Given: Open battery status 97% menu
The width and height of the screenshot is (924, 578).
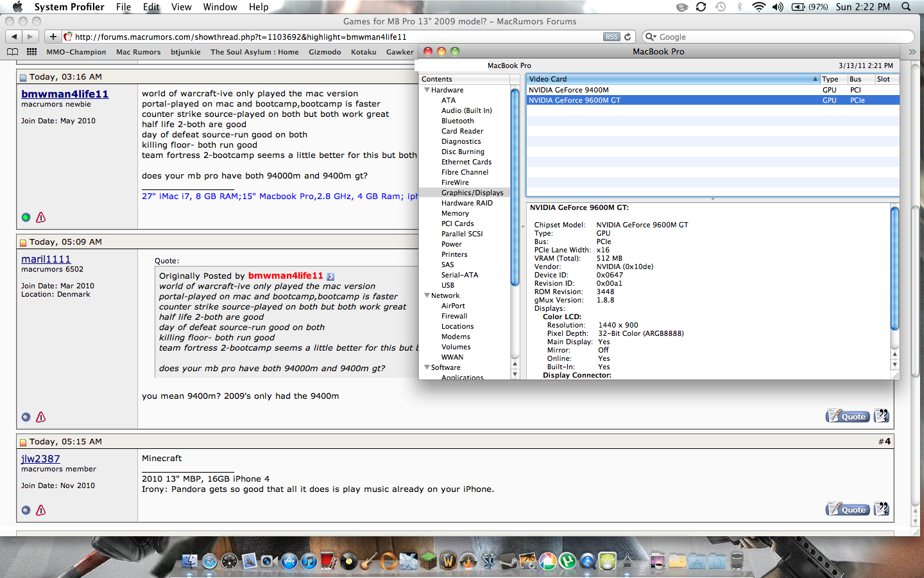Looking at the screenshot, I should pos(810,6).
